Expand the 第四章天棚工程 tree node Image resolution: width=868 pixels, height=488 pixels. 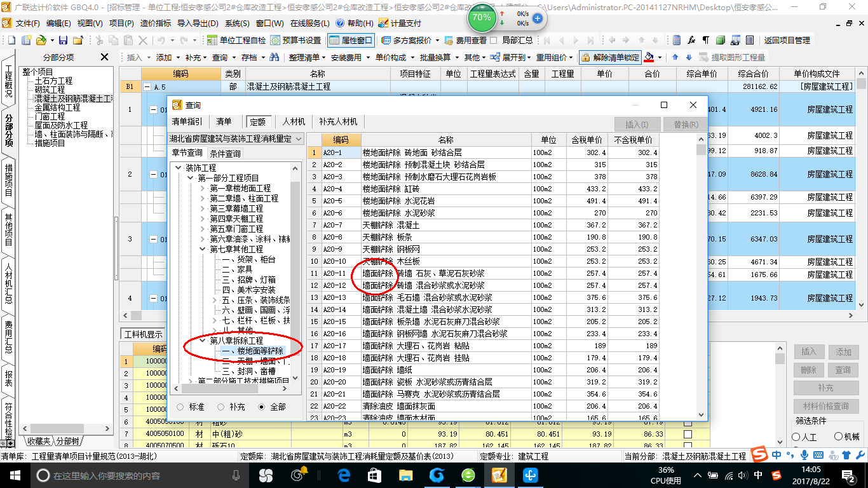point(202,219)
